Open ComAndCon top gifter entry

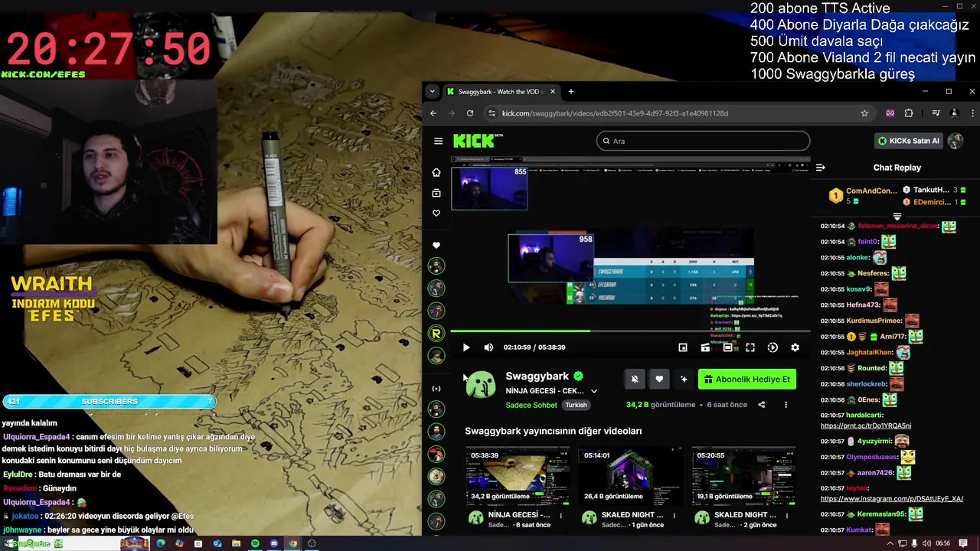point(864,196)
